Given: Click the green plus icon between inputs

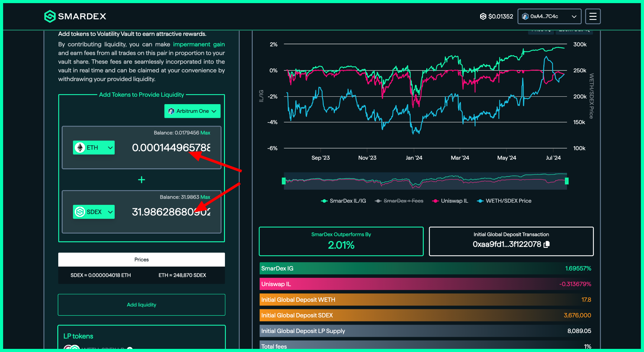Looking at the screenshot, I should 141,180.
